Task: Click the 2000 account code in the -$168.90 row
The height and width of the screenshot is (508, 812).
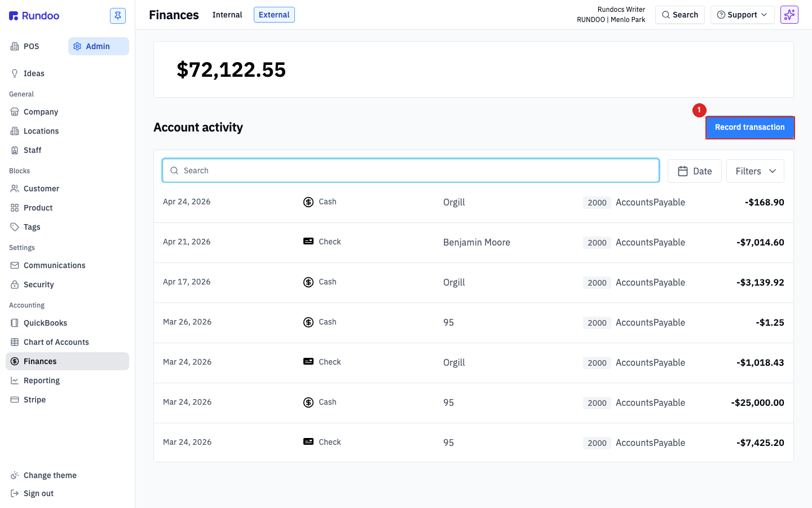Action: [x=597, y=203]
